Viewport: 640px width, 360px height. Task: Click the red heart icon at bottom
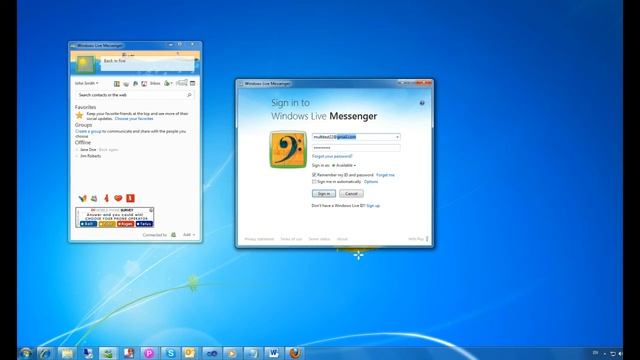118,198
